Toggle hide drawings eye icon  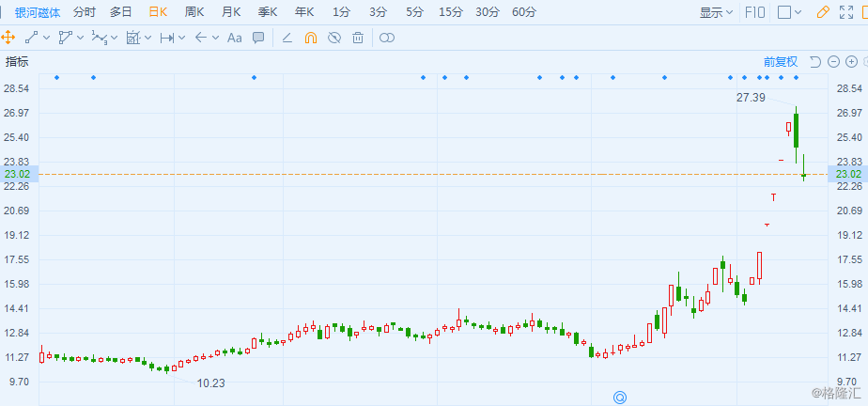(333, 38)
